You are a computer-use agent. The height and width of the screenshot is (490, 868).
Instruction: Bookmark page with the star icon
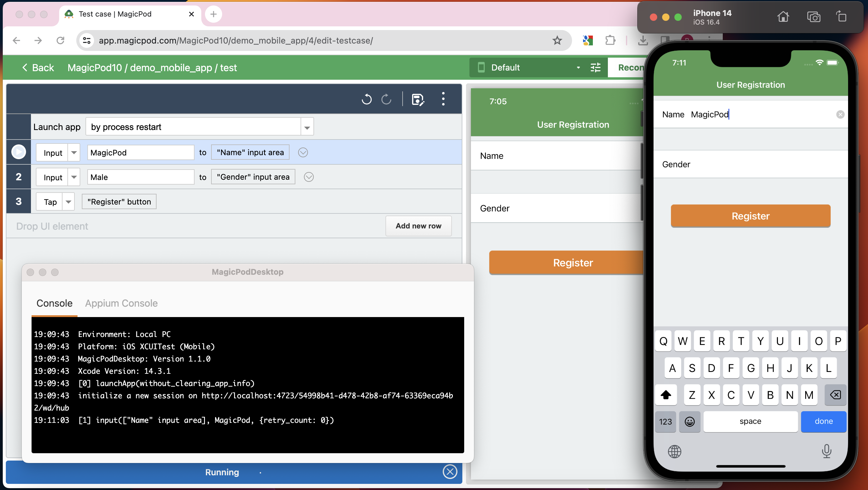(x=557, y=40)
